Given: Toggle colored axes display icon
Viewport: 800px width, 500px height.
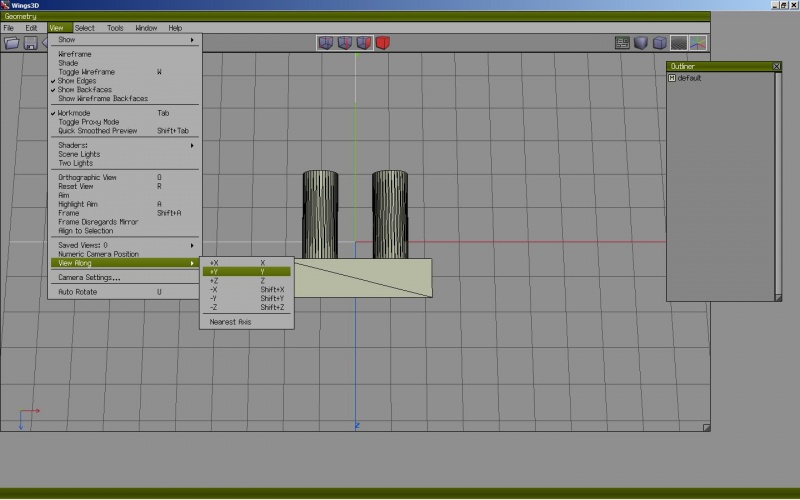Looking at the screenshot, I should point(698,43).
